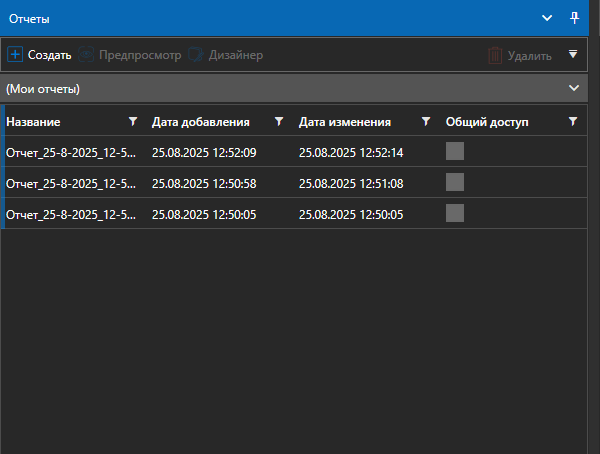This screenshot has width=600, height=454.
Task: Filter the Дата добавления column
Action: pyautogui.click(x=279, y=122)
